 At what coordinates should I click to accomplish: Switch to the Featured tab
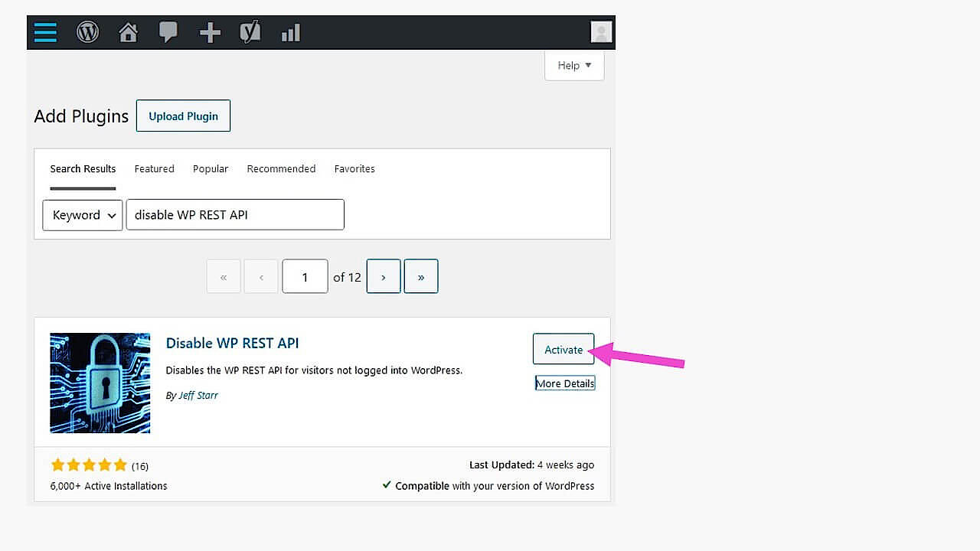pyautogui.click(x=155, y=169)
